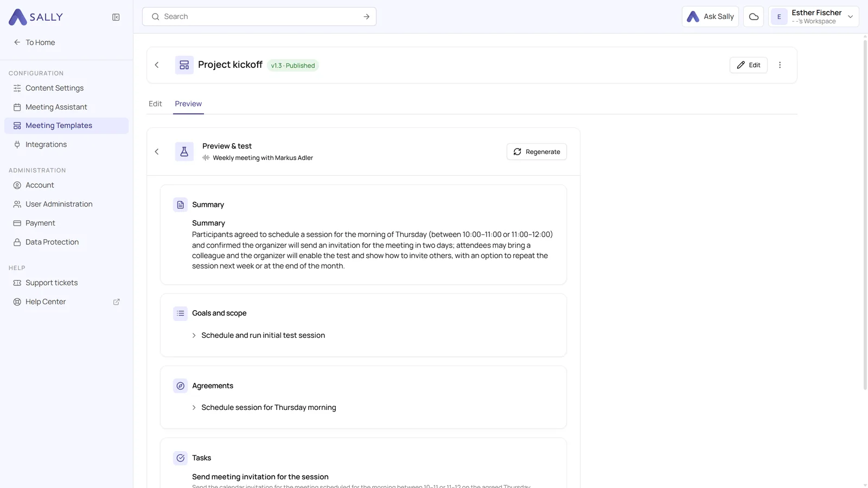Click the Preview & test flask icon

pyautogui.click(x=184, y=152)
